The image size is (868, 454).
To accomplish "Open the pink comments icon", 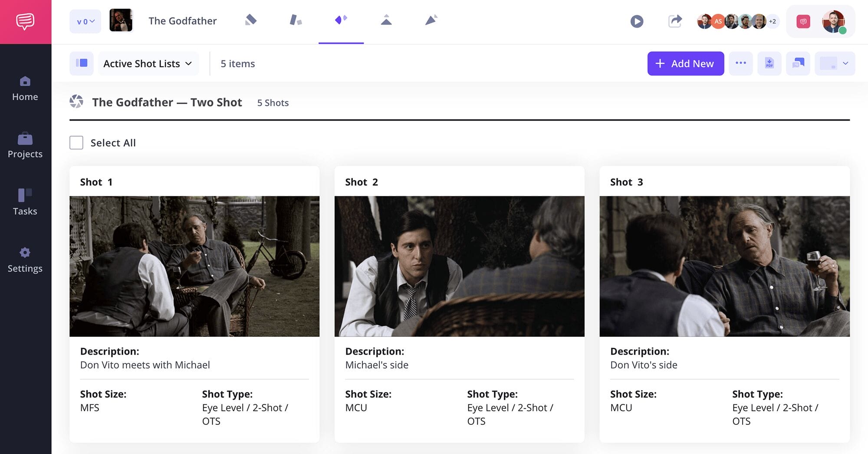I will click(803, 21).
